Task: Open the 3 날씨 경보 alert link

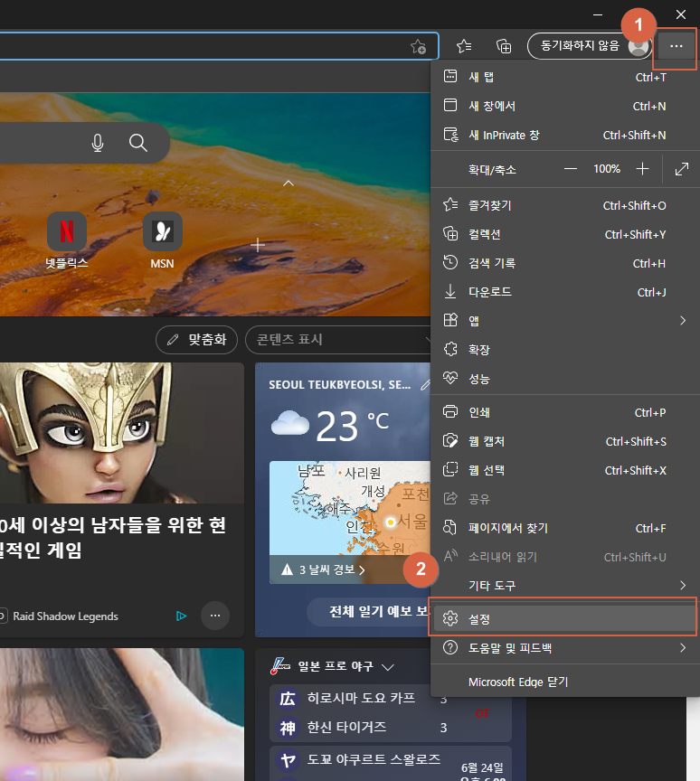Action: point(331,569)
